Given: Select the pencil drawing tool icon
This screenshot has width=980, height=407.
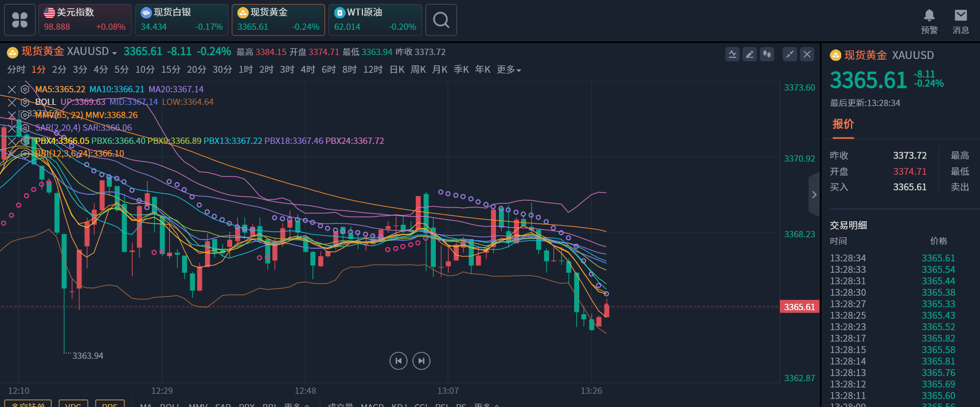Looking at the screenshot, I should coord(749,54).
